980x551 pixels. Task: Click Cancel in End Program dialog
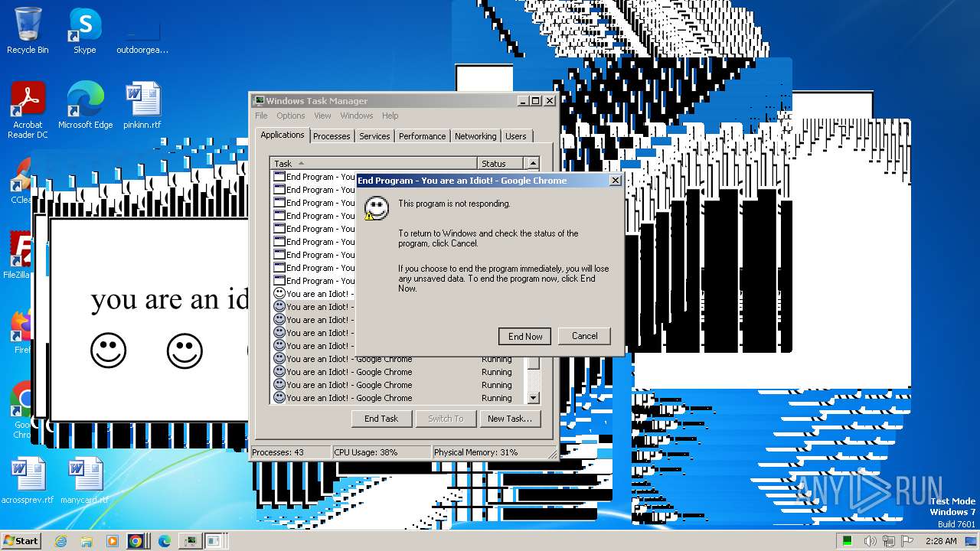(x=584, y=336)
